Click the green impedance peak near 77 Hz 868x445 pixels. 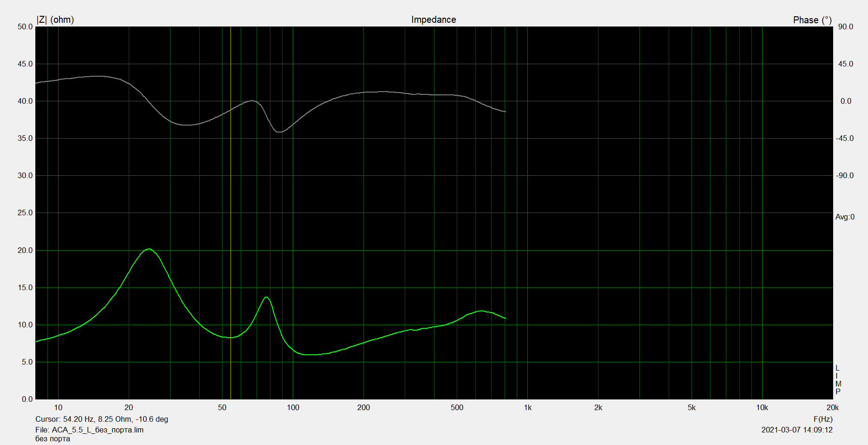[x=266, y=297]
